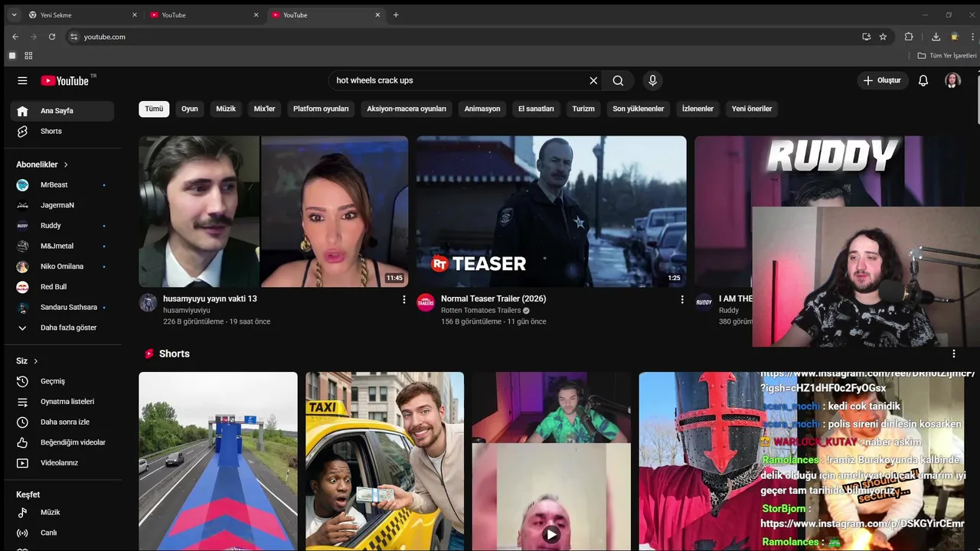Open the Shorts shelf three-dot menu
Screen dimensions: 980x551
954,354
